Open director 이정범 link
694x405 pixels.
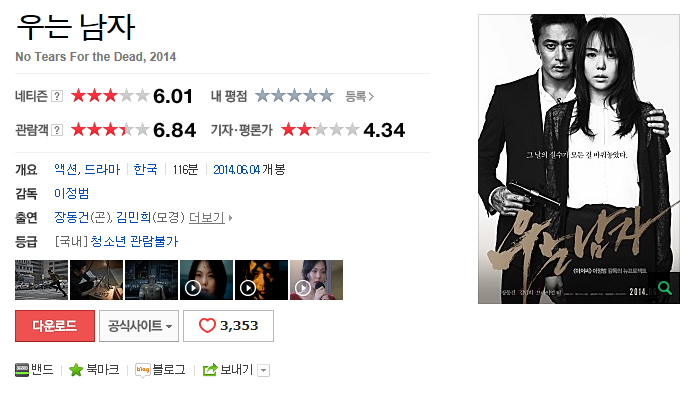(x=72, y=193)
